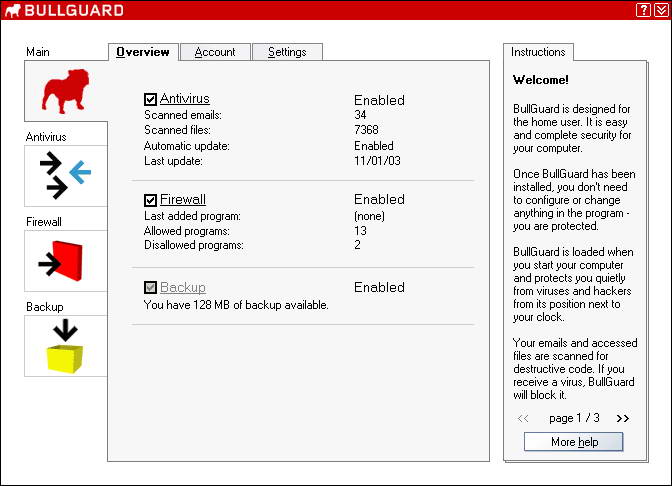Go to previous instructions page
The height and width of the screenshot is (486, 672).
523,418
